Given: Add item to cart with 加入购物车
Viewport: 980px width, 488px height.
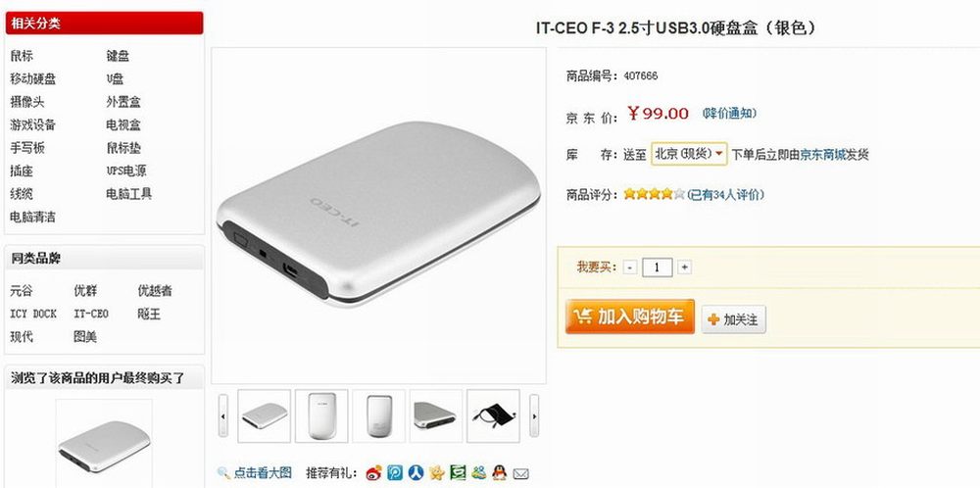Looking at the screenshot, I should (x=630, y=317).
